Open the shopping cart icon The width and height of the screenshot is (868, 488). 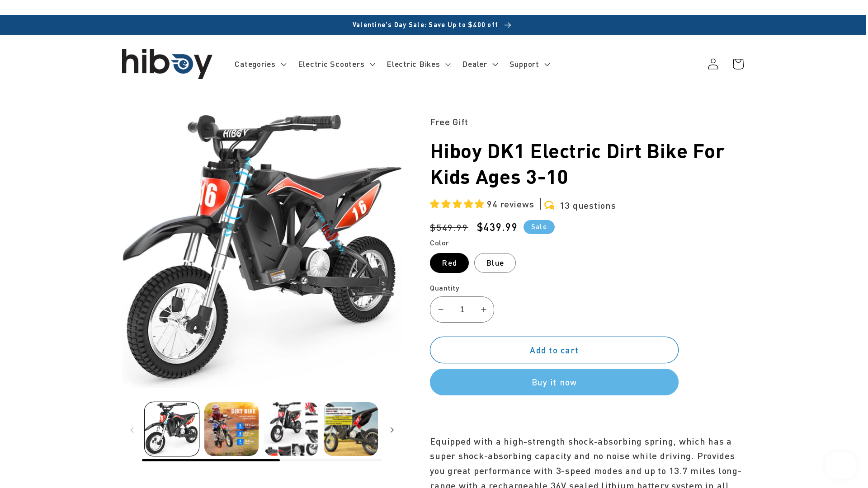tap(738, 64)
